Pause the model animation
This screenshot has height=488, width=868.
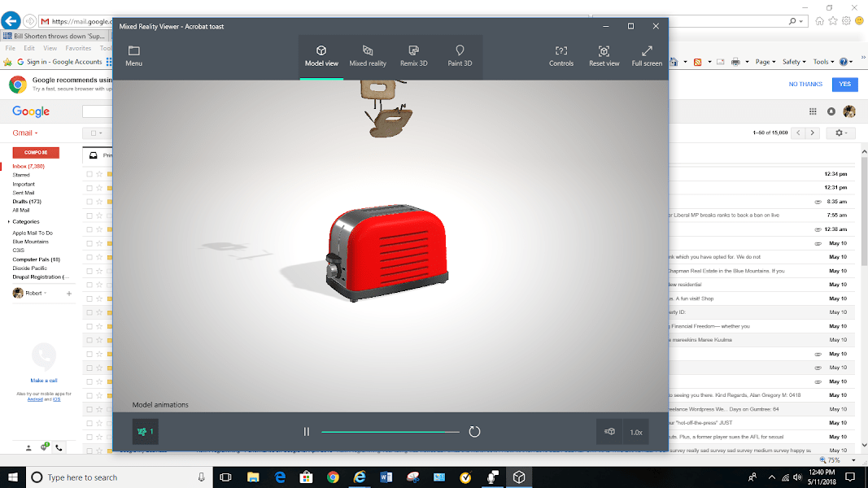(x=306, y=432)
